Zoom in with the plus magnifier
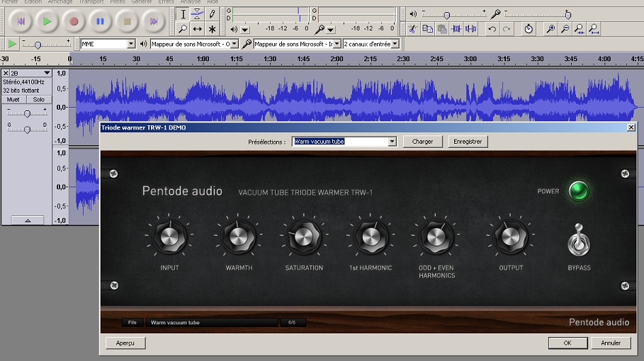 click(x=550, y=29)
